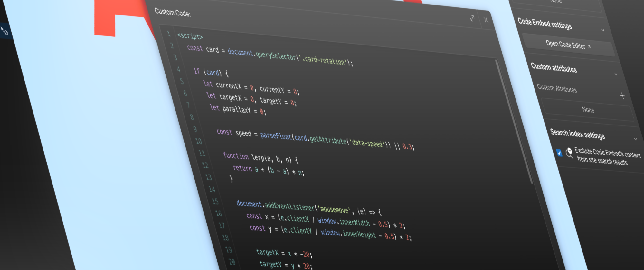The width and height of the screenshot is (644, 270).
Task: Click the expand icon in Custom Code header
Action: coord(472,18)
